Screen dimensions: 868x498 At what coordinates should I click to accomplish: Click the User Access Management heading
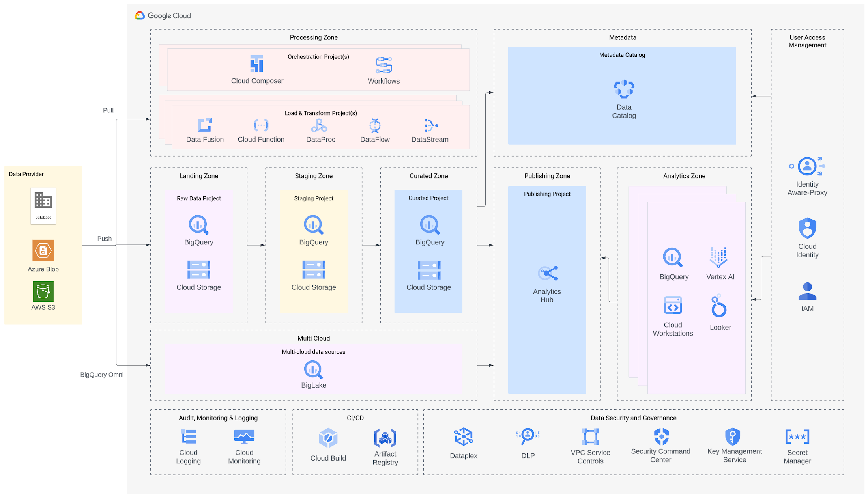click(x=807, y=41)
